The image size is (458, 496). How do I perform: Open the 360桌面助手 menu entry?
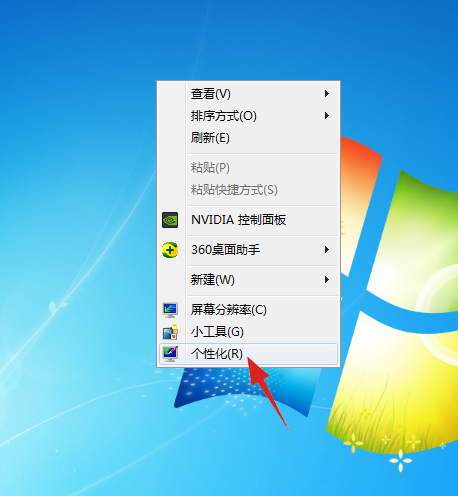point(248,250)
